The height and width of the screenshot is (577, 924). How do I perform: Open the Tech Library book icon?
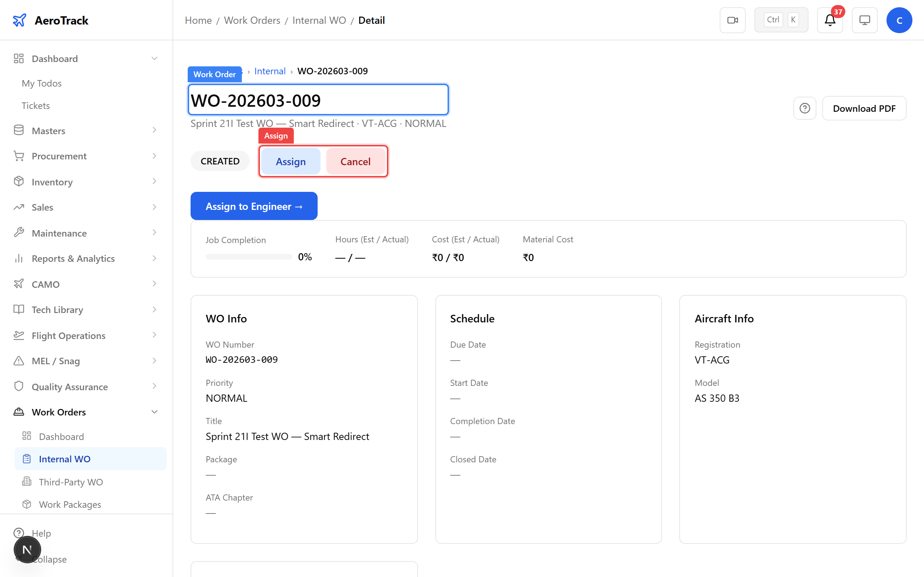[19, 309]
